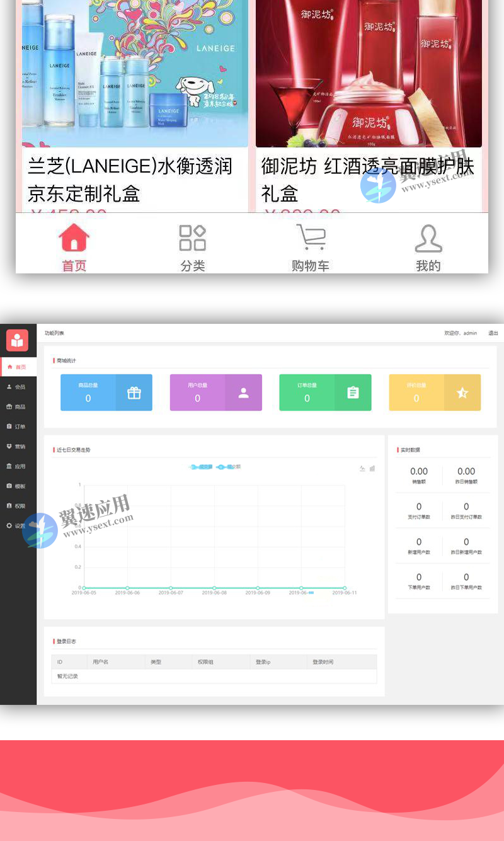The width and height of the screenshot is (504, 841).
Task: Click the 昨日支付订单数 value
Action: click(466, 506)
